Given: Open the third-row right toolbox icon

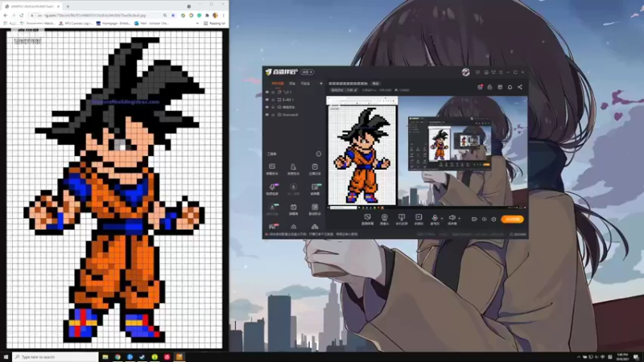Looking at the screenshot, I should (315, 209).
